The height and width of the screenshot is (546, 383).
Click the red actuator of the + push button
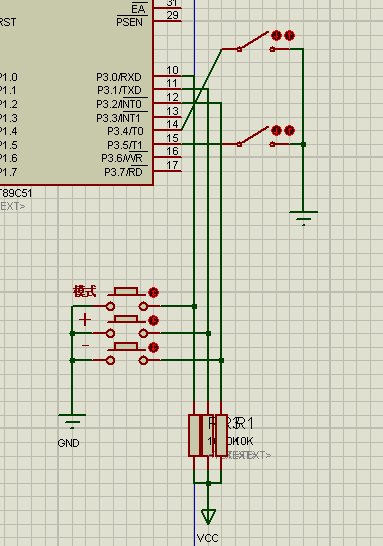click(154, 320)
